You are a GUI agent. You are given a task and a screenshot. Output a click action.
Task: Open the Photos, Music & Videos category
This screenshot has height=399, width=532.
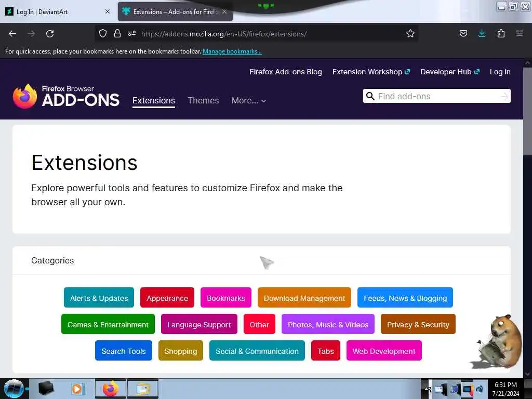pos(328,324)
